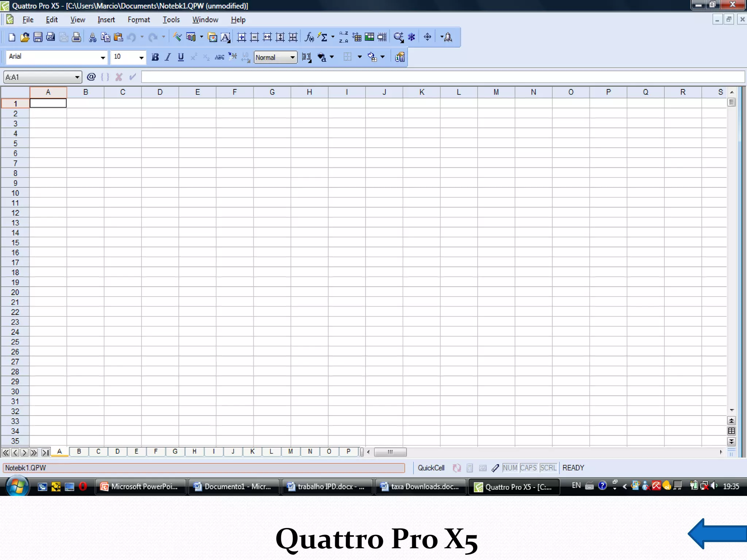Click the Select All corner box
747x560 pixels.
coord(15,92)
